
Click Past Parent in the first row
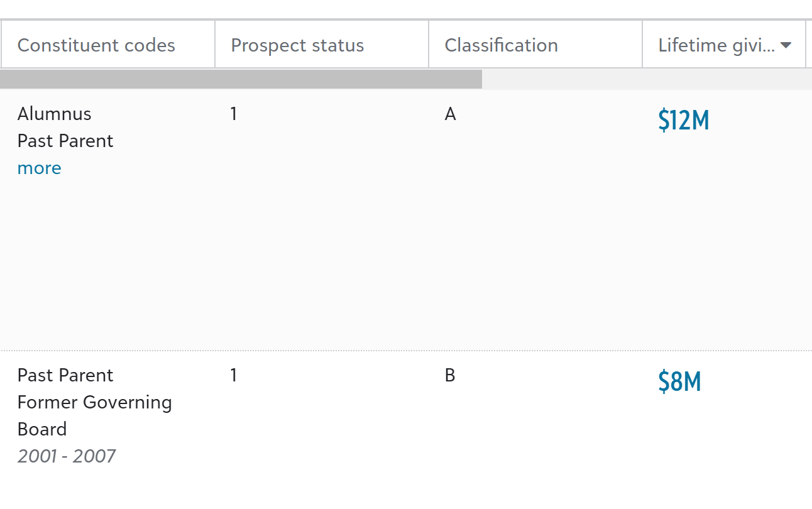(x=65, y=141)
